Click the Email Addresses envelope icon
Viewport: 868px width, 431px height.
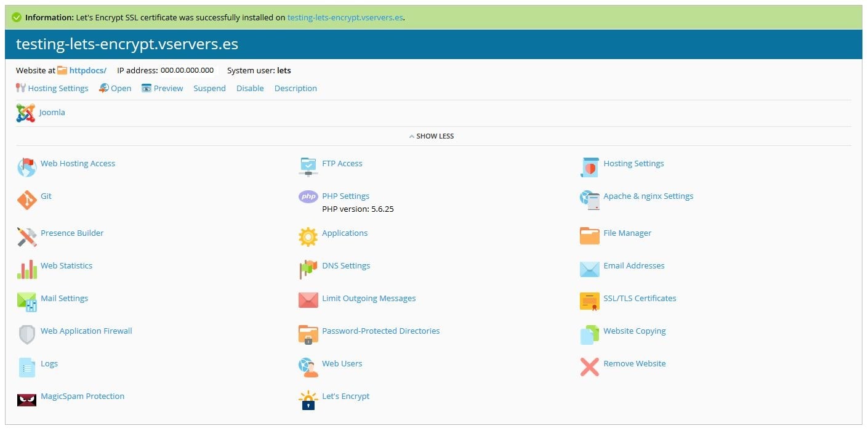[x=590, y=269]
